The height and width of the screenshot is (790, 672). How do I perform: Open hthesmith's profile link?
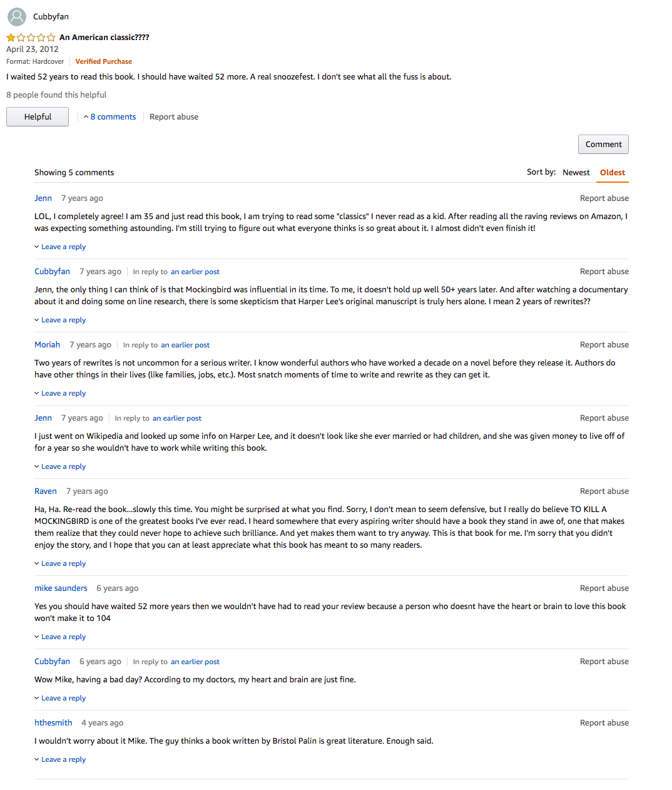[x=53, y=722]
